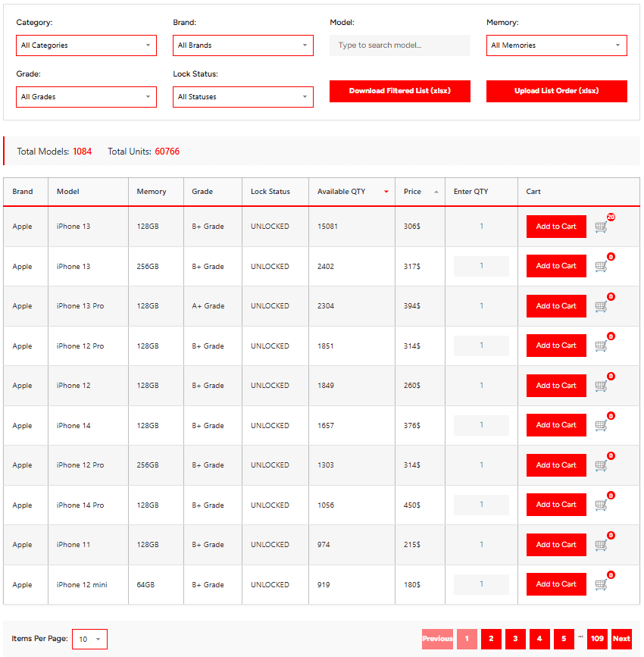The height and width of the screenshot is (657, 644).
Task: Click cart icon for iPhone 12 mini
Action: pos(602,584)
